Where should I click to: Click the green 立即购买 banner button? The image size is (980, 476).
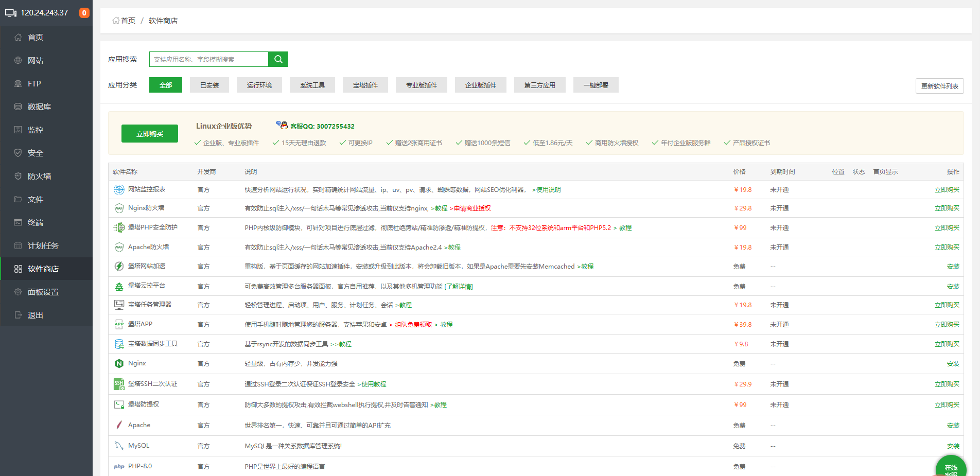click(150, 133)
